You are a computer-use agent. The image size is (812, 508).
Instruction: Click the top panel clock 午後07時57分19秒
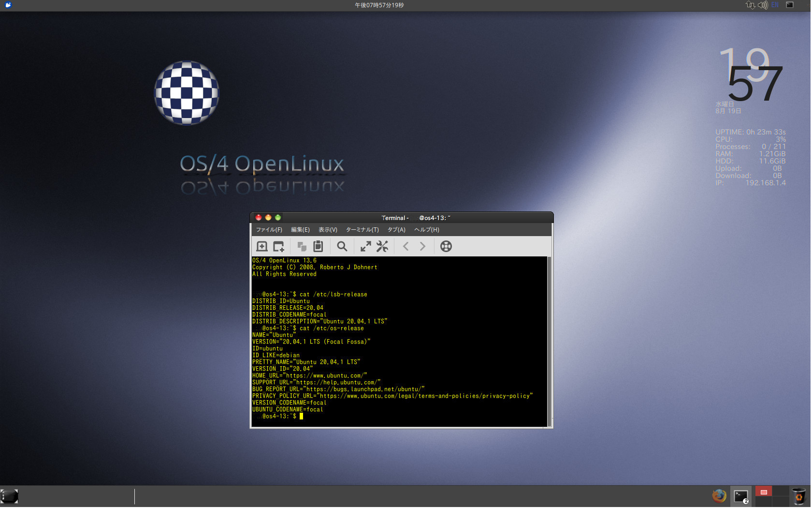[x=379, y=5]
